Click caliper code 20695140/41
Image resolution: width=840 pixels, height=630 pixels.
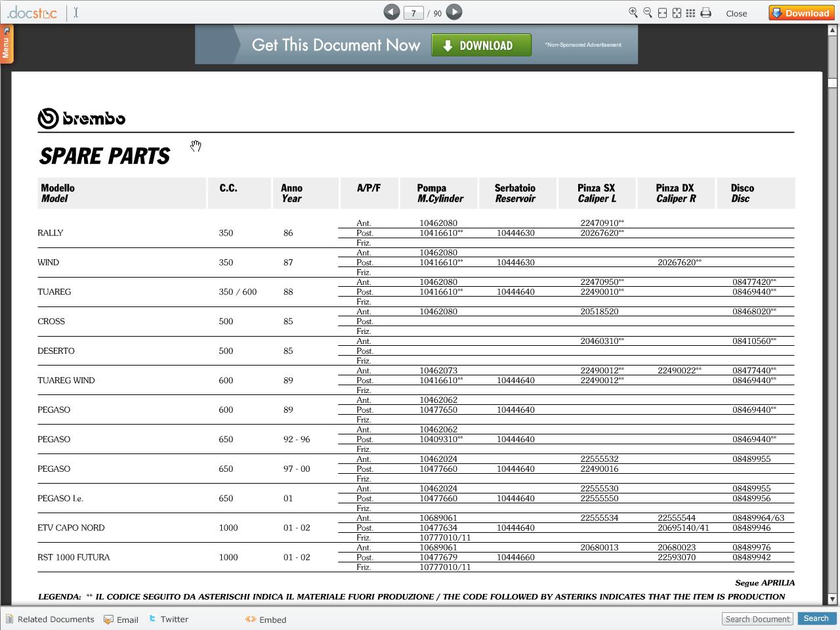click(x=683, y=528)
